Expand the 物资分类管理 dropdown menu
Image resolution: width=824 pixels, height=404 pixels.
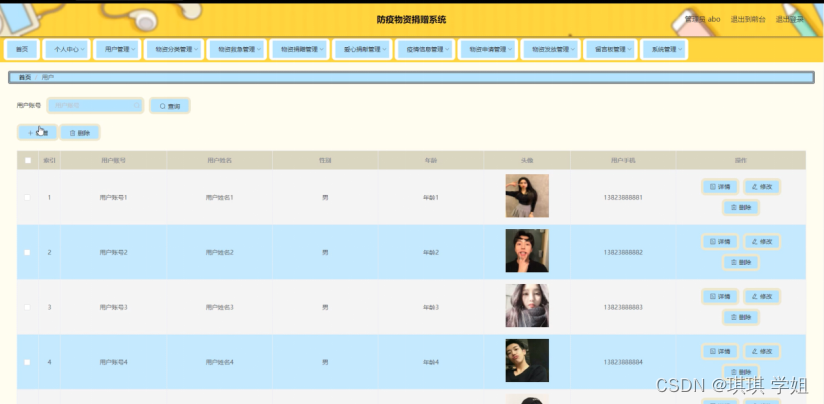coord(173,49)
